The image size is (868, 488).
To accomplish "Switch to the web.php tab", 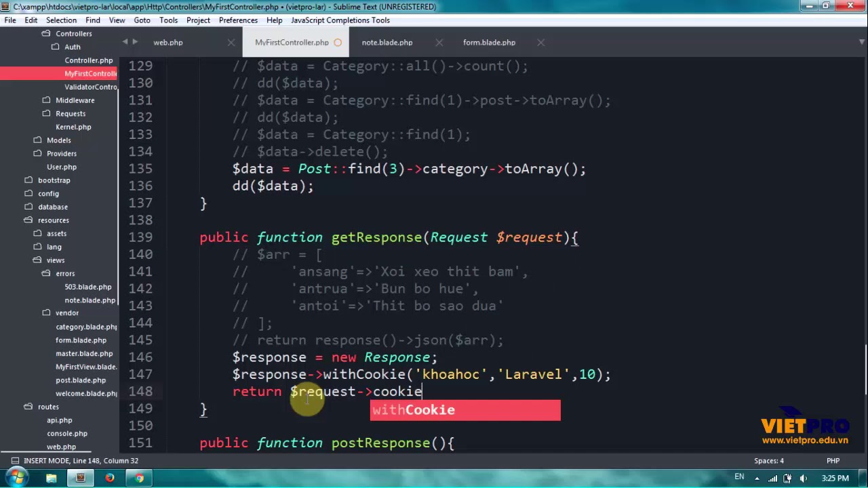I will pos(168,43).
